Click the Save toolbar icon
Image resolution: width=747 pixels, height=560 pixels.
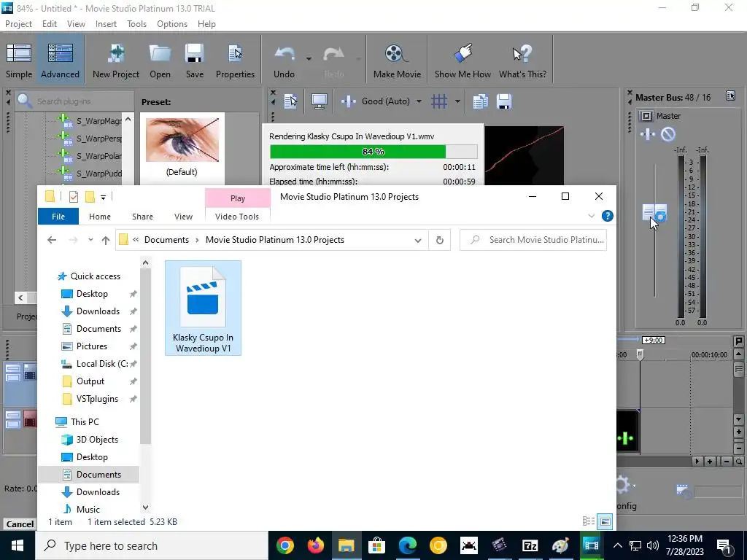coord(194,61)
